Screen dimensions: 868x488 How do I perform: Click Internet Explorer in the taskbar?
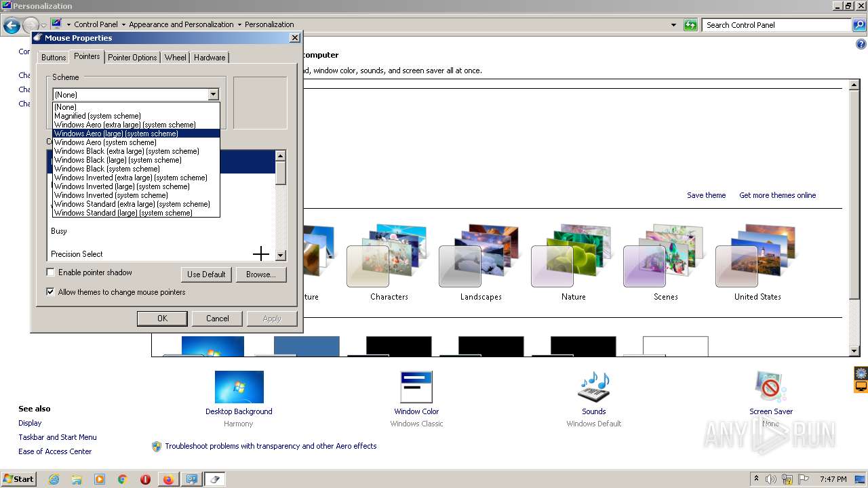[x=54, y=479]
